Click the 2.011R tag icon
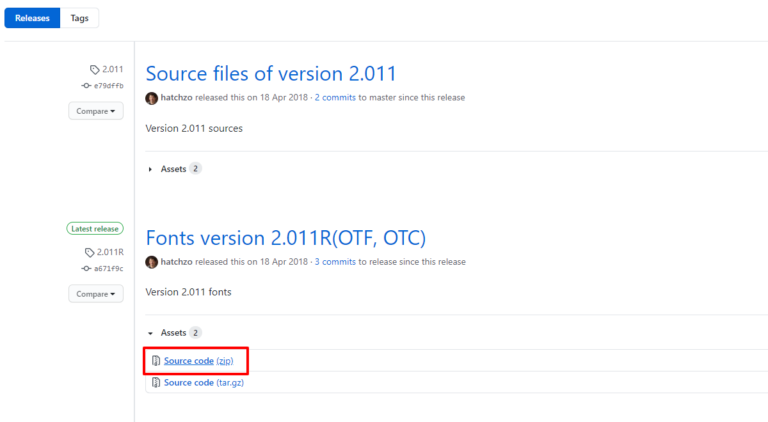Screen dimensions: 768x422 (x=91, y=252)
